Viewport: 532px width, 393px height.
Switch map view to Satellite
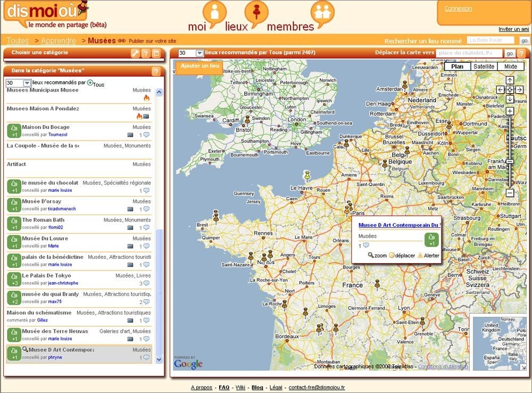484,67
